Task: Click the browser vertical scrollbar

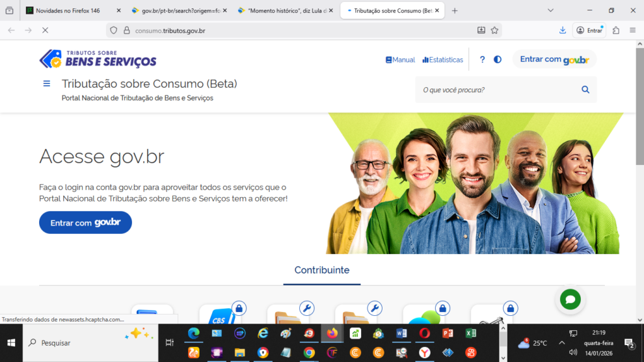Action: 639,130
